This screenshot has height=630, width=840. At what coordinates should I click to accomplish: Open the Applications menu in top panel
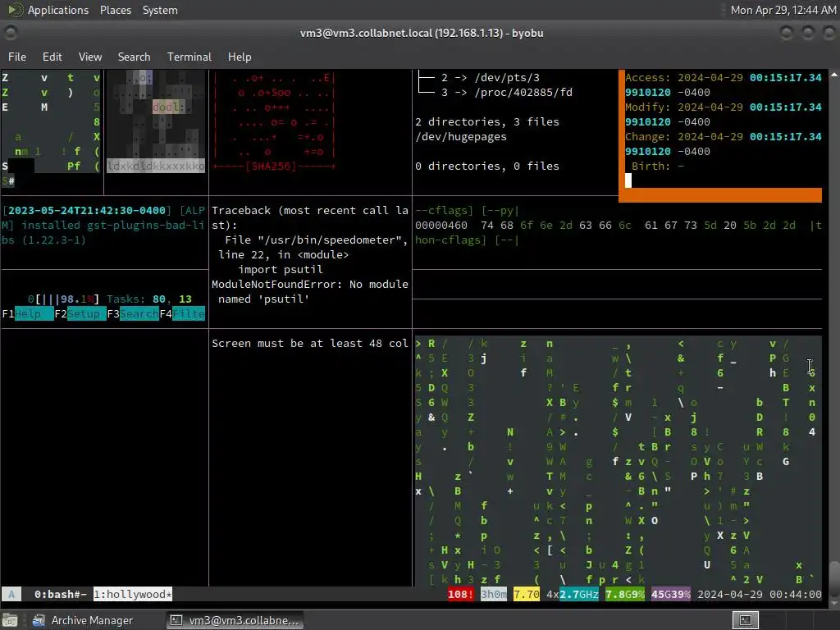point(58,10)
